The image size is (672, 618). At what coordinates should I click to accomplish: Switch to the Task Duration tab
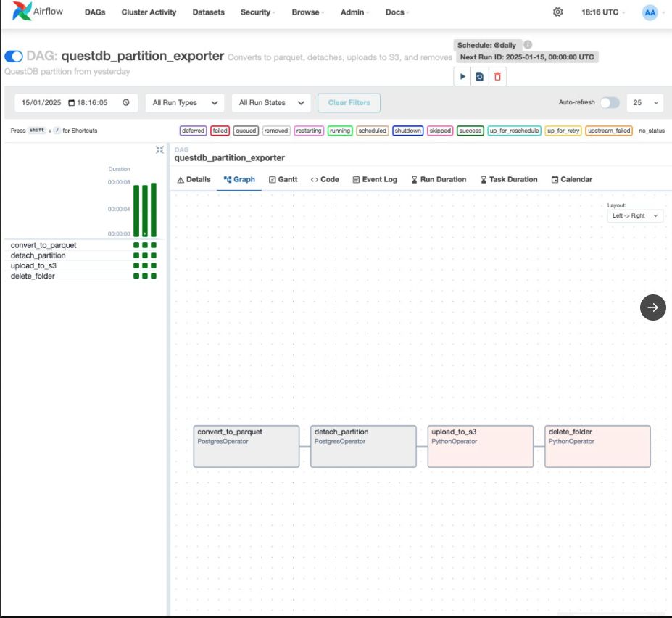pyautogui.click(x=509, y=179)
